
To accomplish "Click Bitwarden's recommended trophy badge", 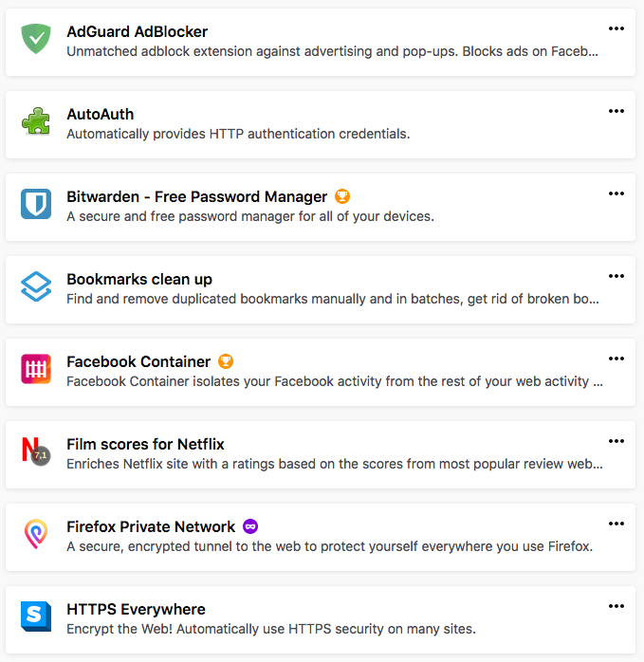I will [342, 197].
